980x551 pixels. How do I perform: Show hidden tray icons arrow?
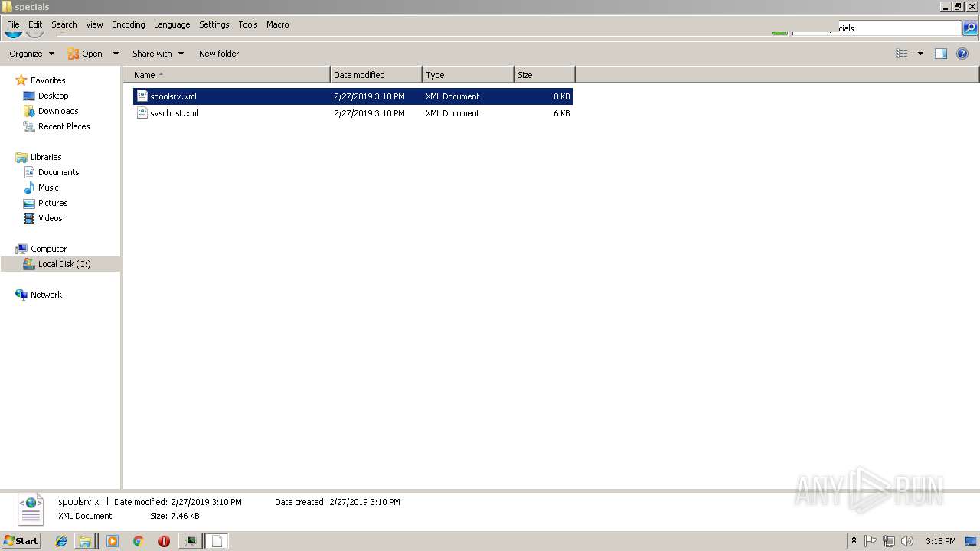[854, 541]
